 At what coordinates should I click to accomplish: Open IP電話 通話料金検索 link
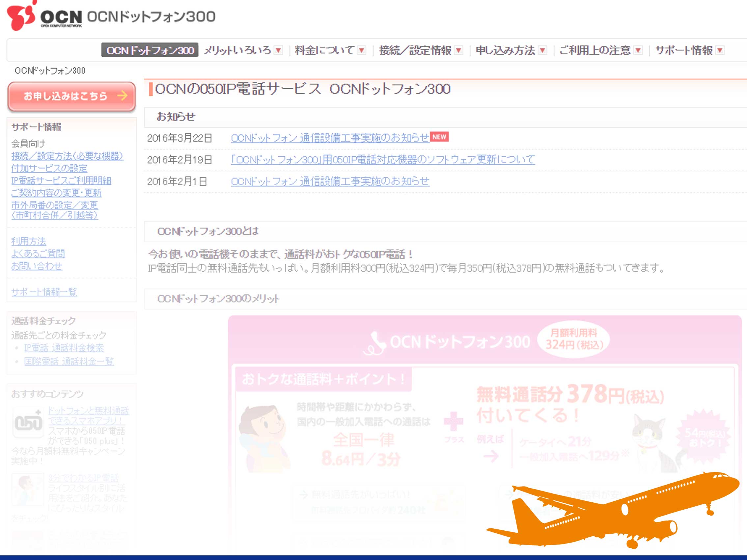(64, 348)
